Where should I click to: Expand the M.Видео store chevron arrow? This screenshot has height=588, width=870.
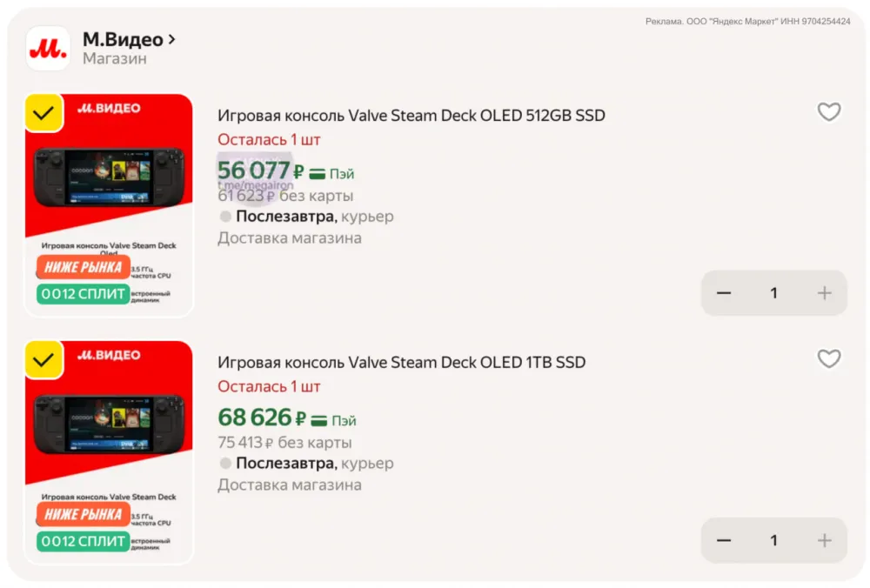pyautogui.click(x=172, y=39)
